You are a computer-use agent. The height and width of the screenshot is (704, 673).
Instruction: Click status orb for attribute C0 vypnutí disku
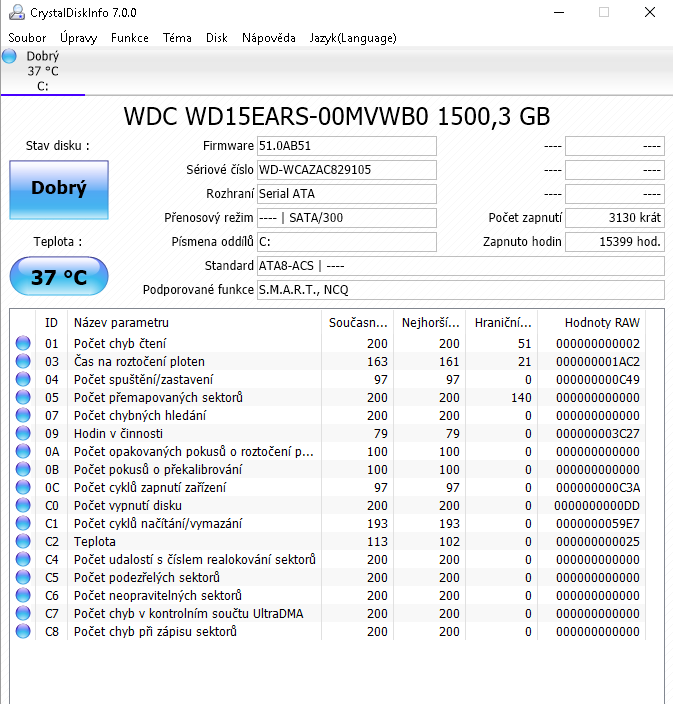pos(23,505)
